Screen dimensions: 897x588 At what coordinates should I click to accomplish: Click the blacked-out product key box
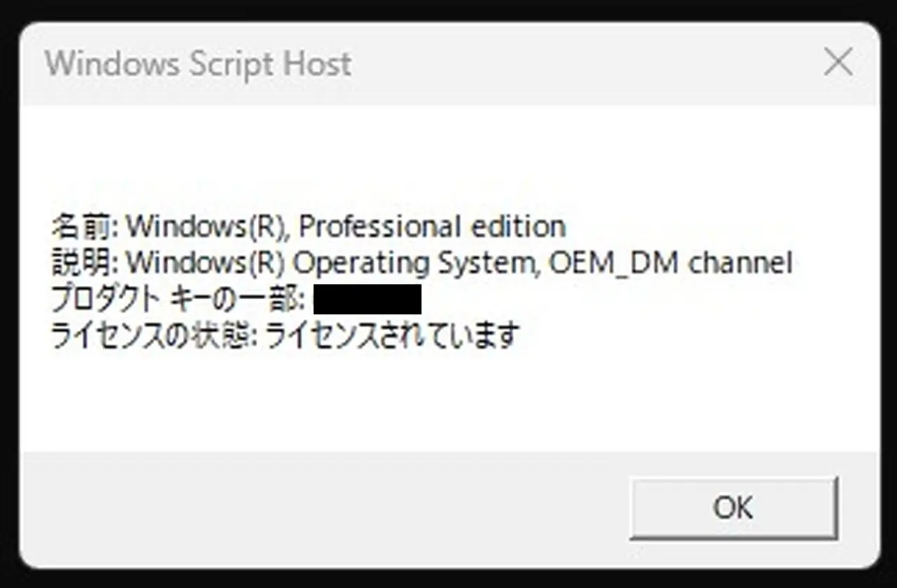[x=367, y=299]
